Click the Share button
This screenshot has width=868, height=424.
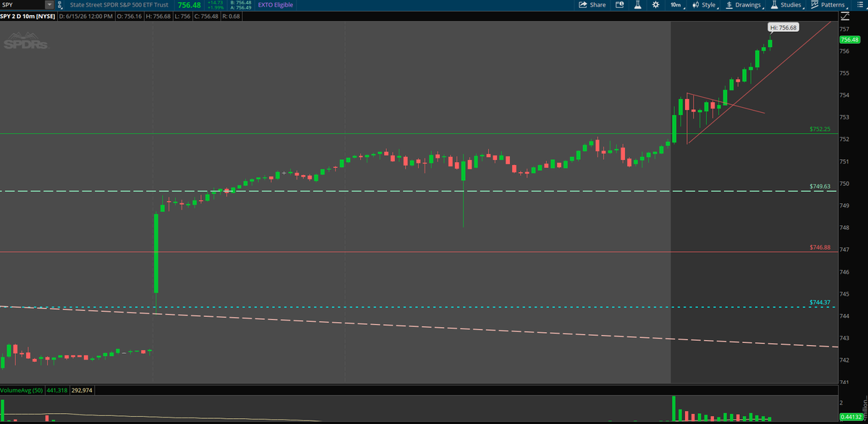tap(592, 4)
